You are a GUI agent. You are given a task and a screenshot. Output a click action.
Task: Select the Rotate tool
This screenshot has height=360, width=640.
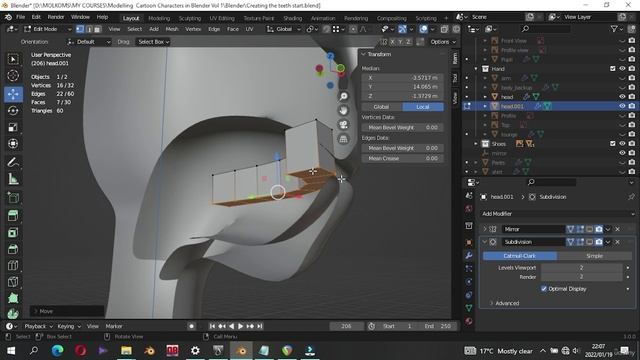click(13, 111)
